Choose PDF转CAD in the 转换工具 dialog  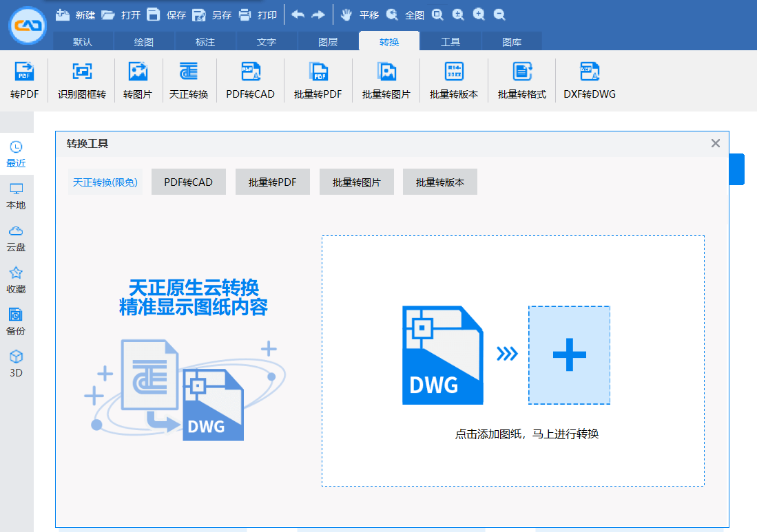pyautogui.click(x=189, y=182)
